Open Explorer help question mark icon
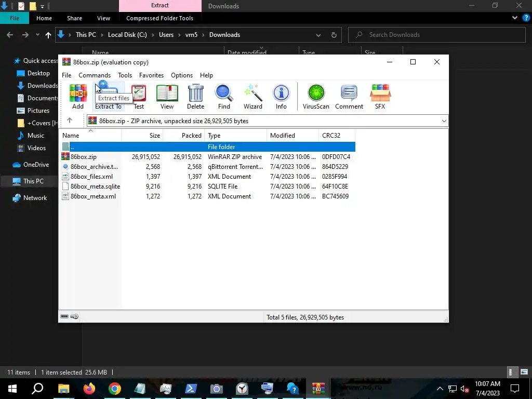The width and height of the screenshot is (532, 399). coord(526,18)
